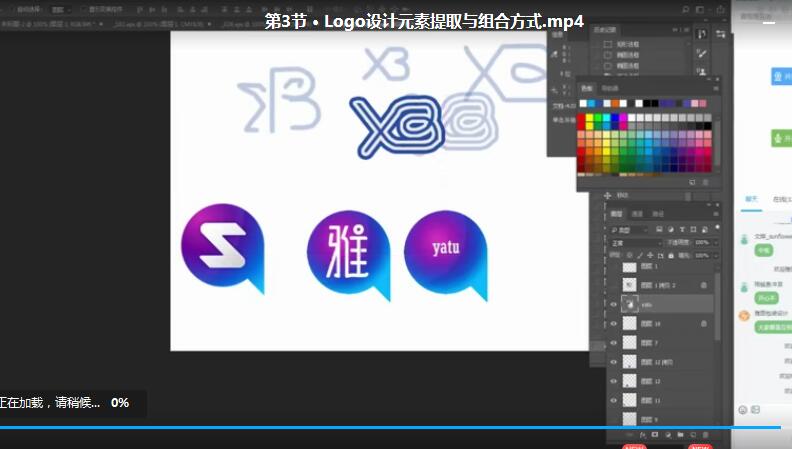Click the emoji icon in the chat box
Screen dimensions: 792x449
point(743,409)
